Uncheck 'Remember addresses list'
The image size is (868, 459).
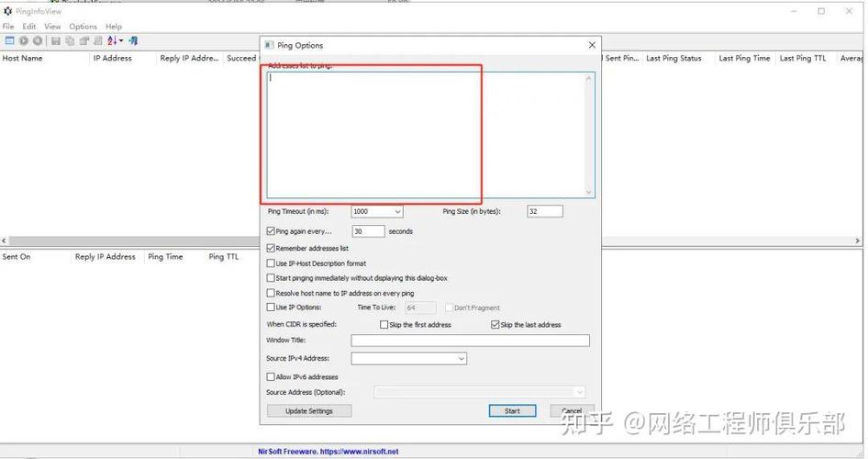click(x=271, y=248)
